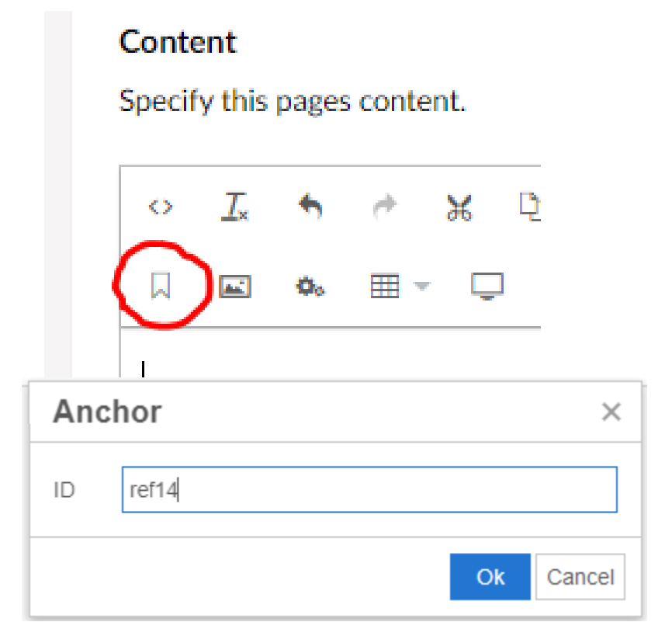
Task: Click the greyed-out redo arrow
Action: (384, 207)
